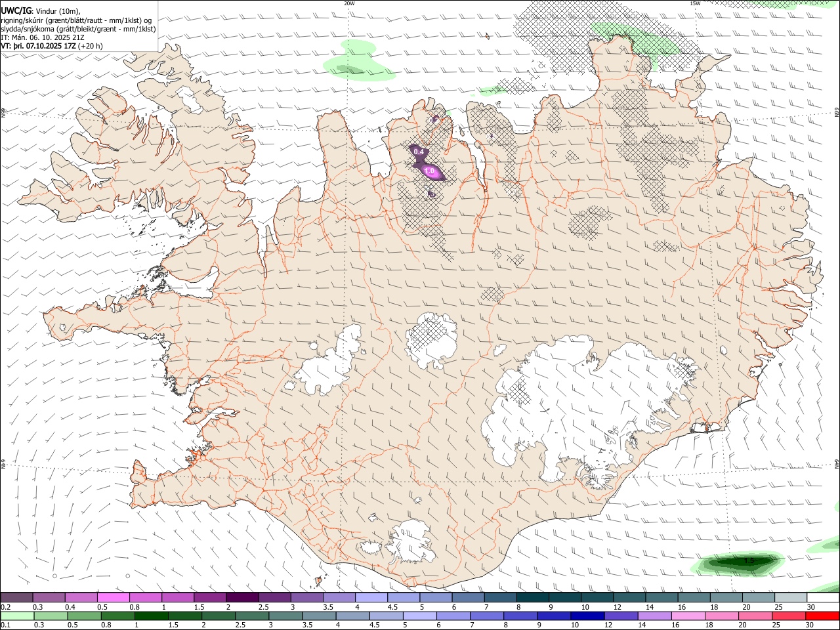840x630 pixels.
Task: Select the bright pink 0.5 swatch in upper legend
Action: click(113, 598)
